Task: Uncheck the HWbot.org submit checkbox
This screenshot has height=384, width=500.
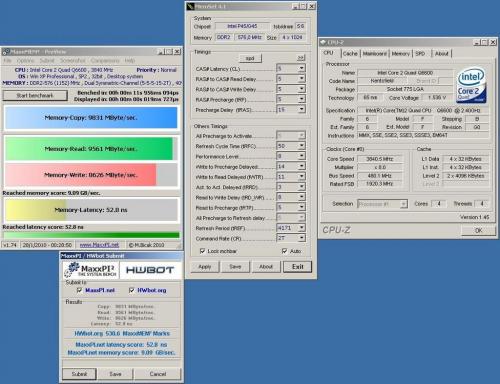Action: click(132, 290)
